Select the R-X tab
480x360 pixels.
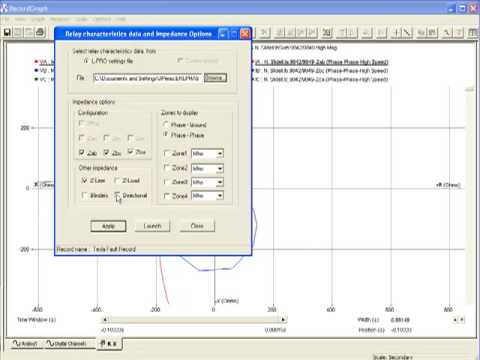[x=109, y=343]
